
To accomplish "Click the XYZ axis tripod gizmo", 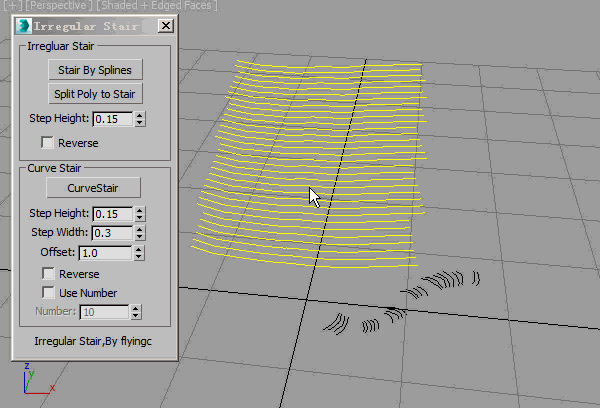I will 38,379.
